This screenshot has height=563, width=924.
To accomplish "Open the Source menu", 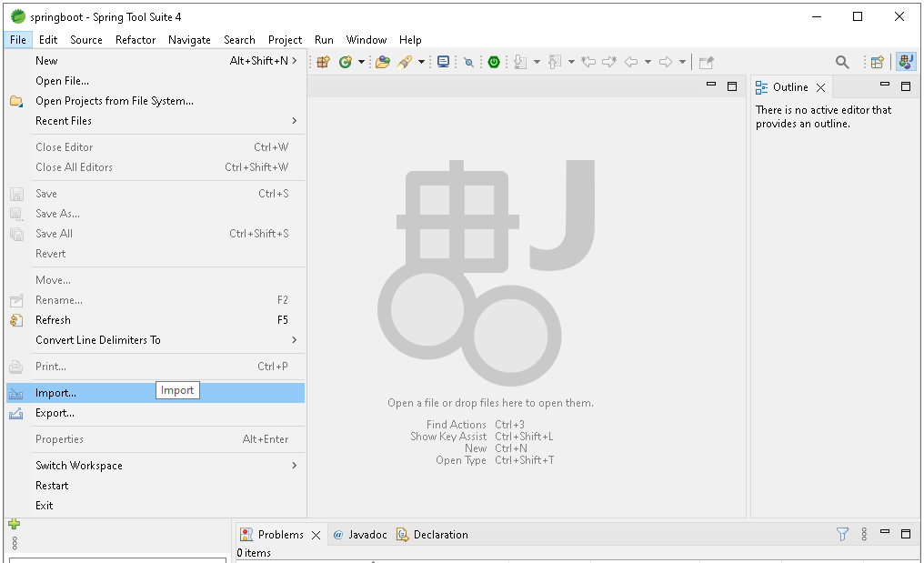I will [x=86, y=40].
